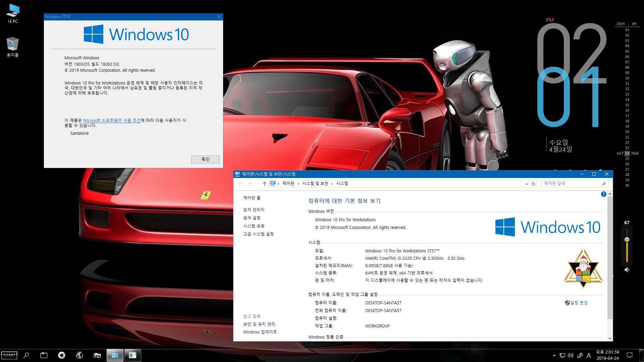The width and height of the screenshot is (644, 362).
Task: Click the vertical scrollbar thumb in System window
Action: click(610, 257)
